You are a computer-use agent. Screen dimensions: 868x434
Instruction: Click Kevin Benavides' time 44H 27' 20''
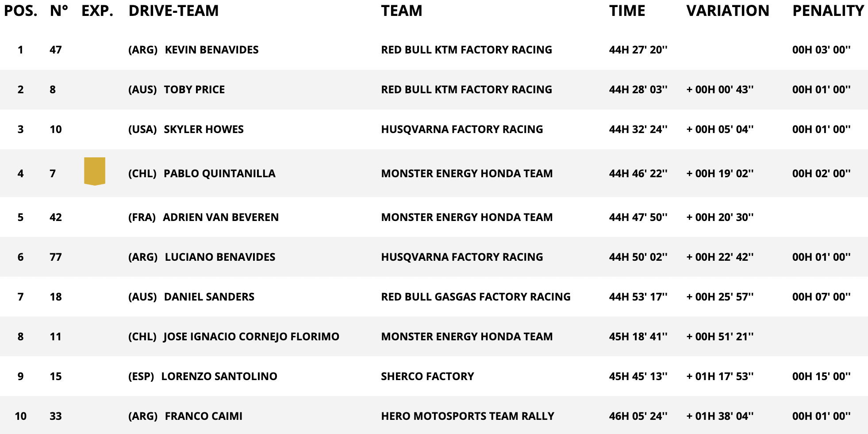pyautogui.click(x=638, y=50)
